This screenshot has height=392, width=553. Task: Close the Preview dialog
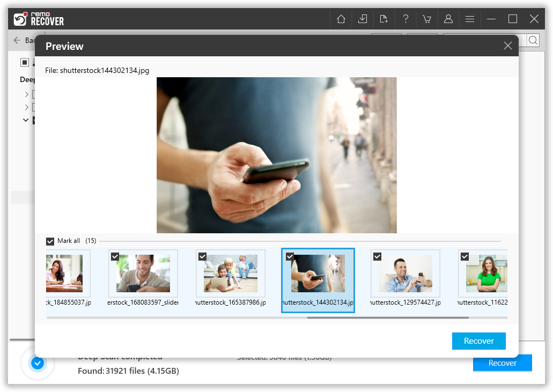point(507,46)
